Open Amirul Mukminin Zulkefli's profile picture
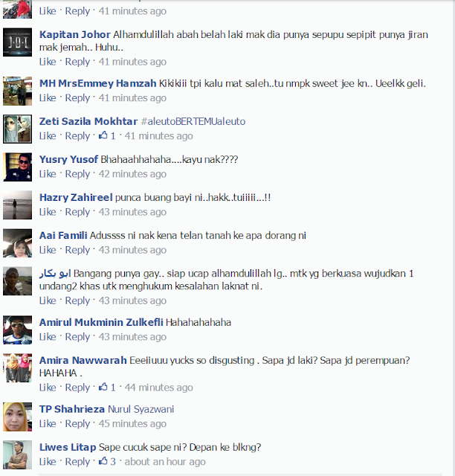This screenshot has width=455, height=476. click(17, 330)
